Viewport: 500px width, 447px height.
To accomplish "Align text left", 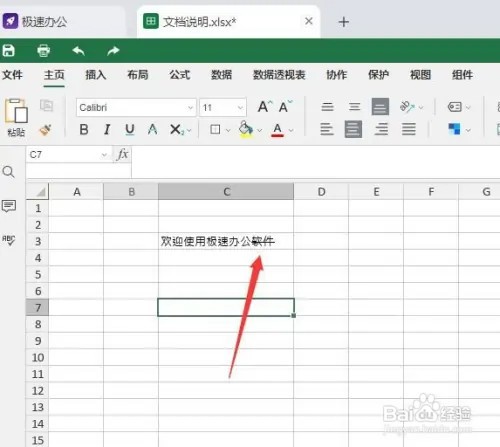I will [x=327, y=129].
